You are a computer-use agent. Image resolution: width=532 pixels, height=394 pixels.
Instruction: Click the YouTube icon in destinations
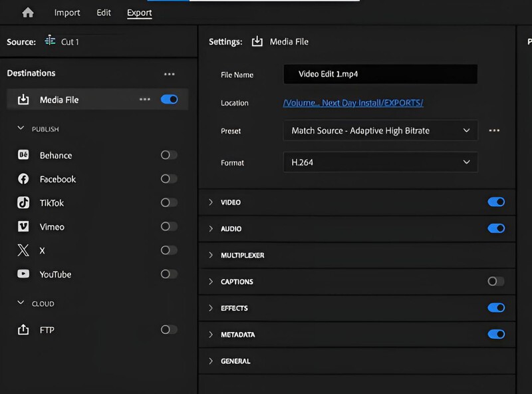(x=23, y=274)
